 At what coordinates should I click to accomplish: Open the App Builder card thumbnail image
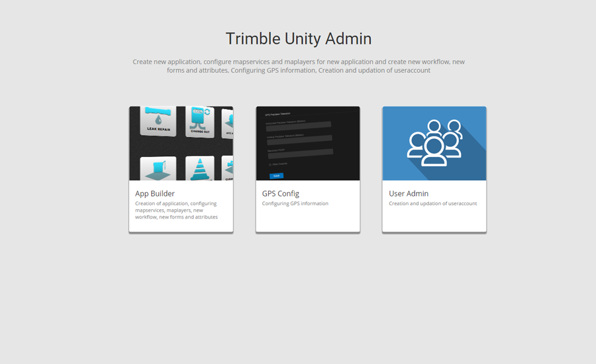click(x=181, y=143)
